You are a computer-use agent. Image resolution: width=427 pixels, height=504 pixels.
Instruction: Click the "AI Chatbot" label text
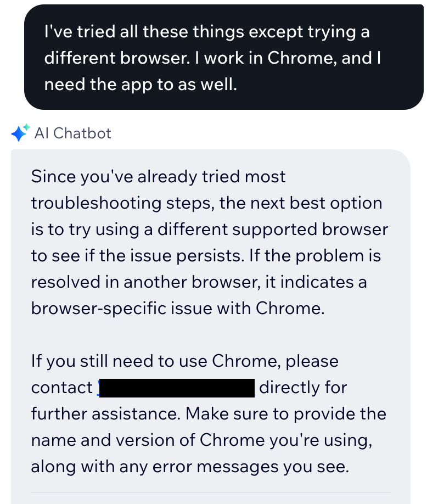click(74, 133)
